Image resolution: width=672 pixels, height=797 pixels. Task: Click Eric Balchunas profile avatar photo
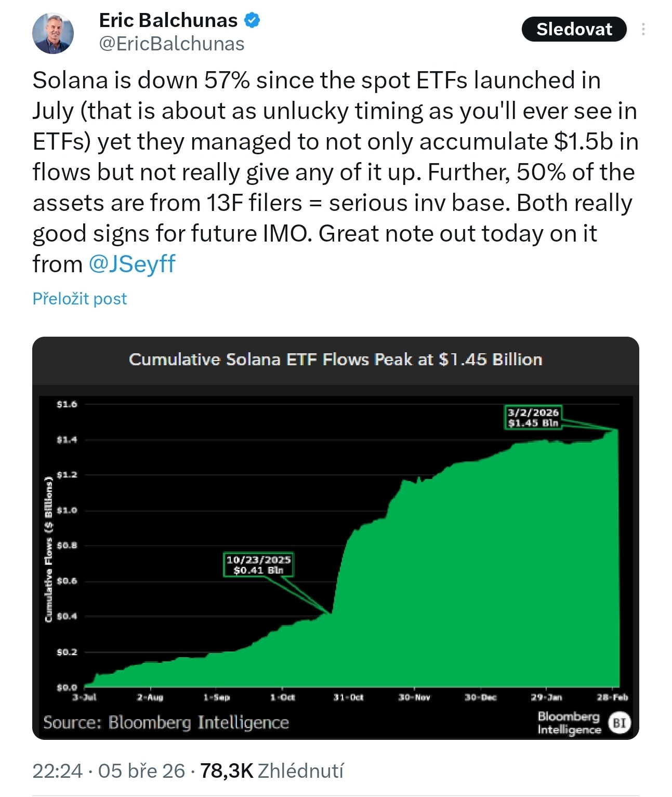click(x=53, y=33)
